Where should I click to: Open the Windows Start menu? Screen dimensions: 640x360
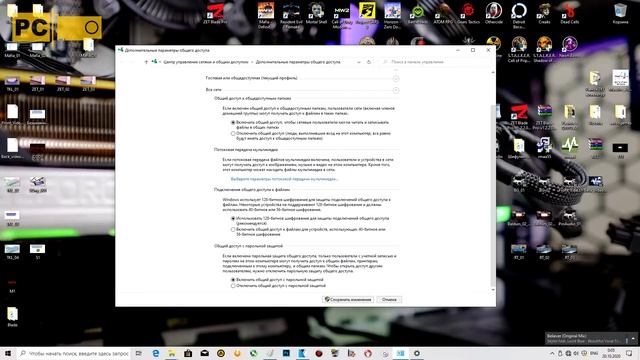(8, 353)
